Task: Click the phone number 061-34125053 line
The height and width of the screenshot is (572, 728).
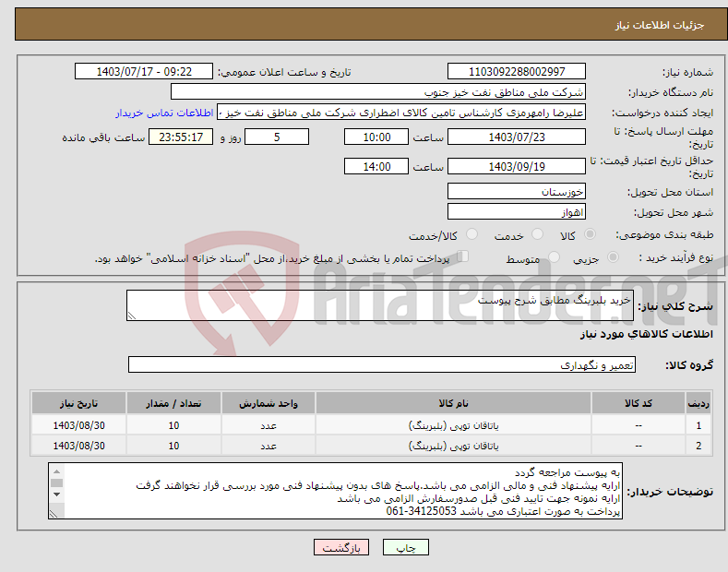Action: pyautogui.click(x=503, y=511)
